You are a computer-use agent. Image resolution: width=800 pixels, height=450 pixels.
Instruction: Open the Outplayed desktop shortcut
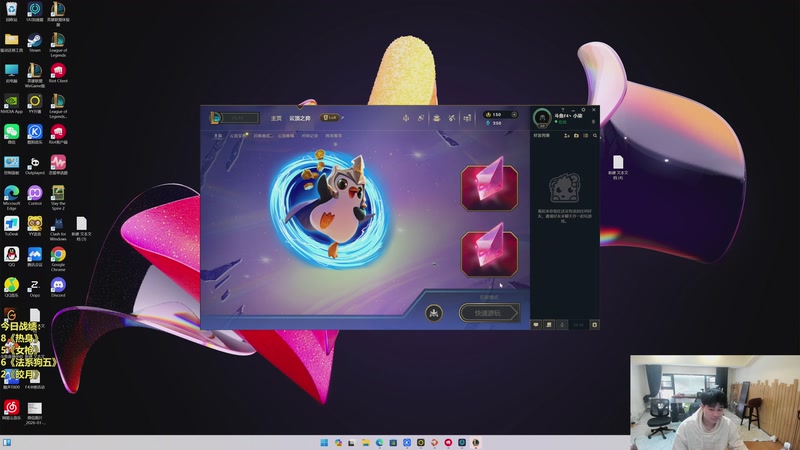[35, 165]
